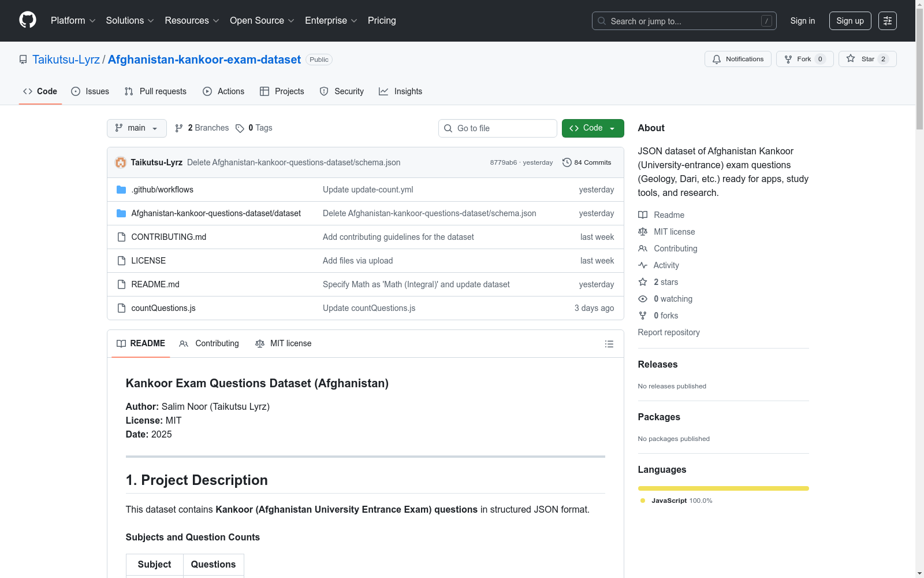Click the eye icon beside 0 watching
Image resolution: width=924 pixels, height=578 pixels.
coord(643,299)
